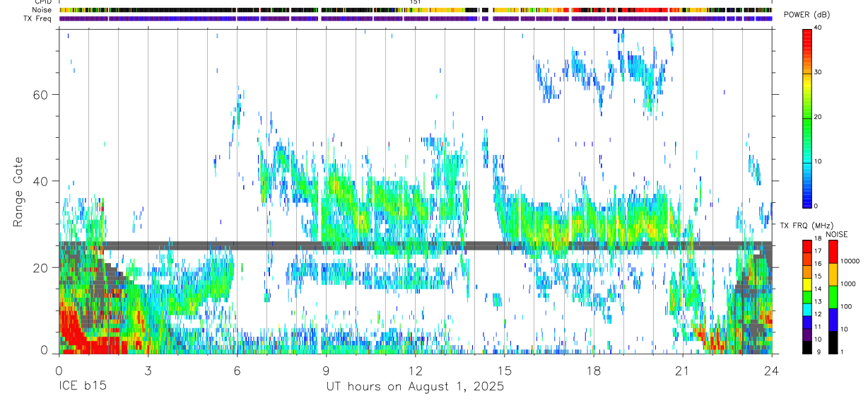Click the 100 label on the noise scale
Image resolution: width=868 pixels, height=401 pixels.
click(x=846, y=306)
